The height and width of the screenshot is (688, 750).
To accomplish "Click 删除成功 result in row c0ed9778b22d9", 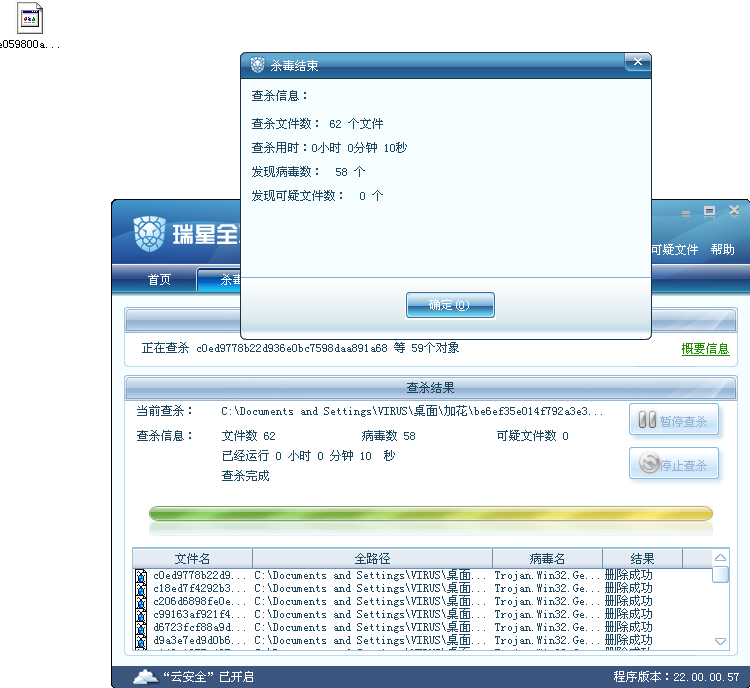I will click(629, 575).
